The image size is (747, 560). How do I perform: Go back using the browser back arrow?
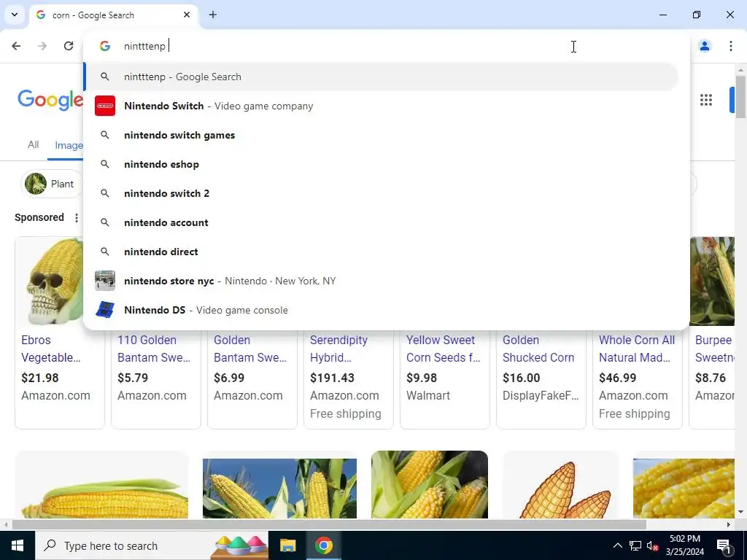click(16, 46)
